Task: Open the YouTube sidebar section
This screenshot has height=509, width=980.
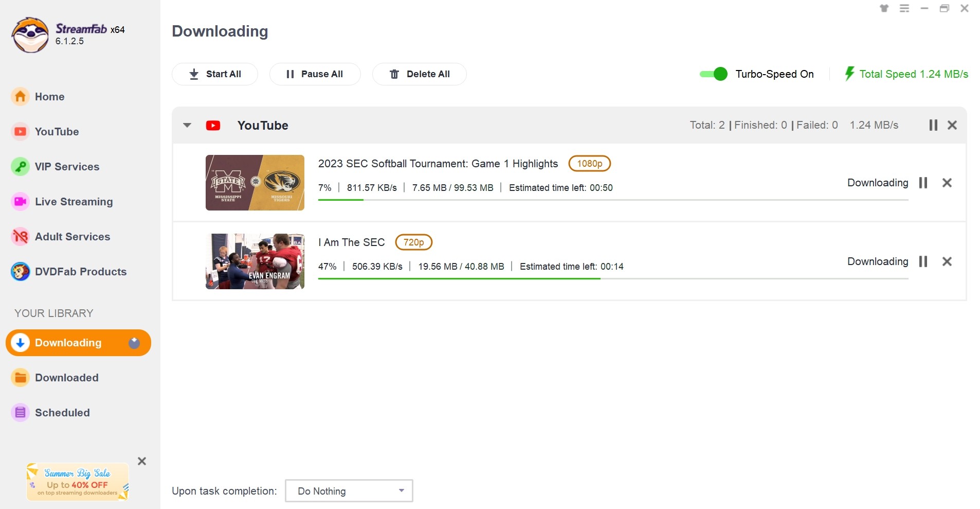Action: pyautogui.click(x=57, y=132)
